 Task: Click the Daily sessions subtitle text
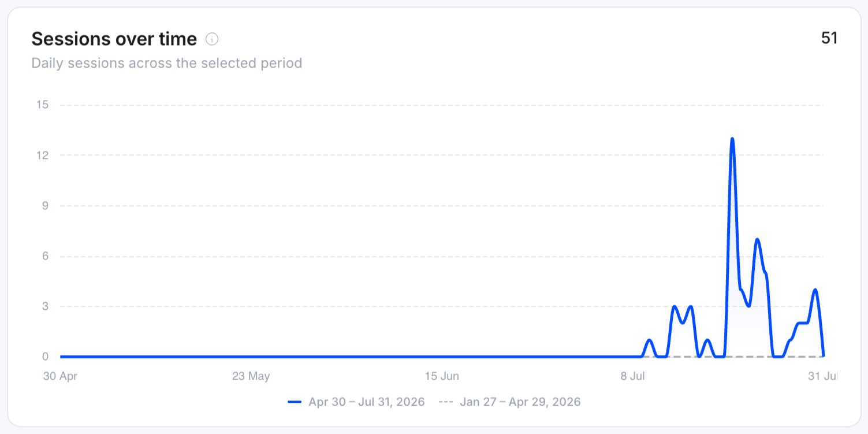pos(167,63)
